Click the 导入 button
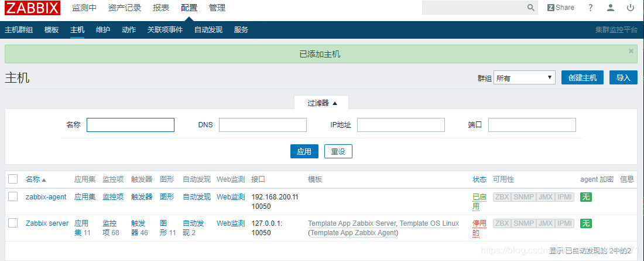This screenshot has width=644, height=261. point(624,77)
